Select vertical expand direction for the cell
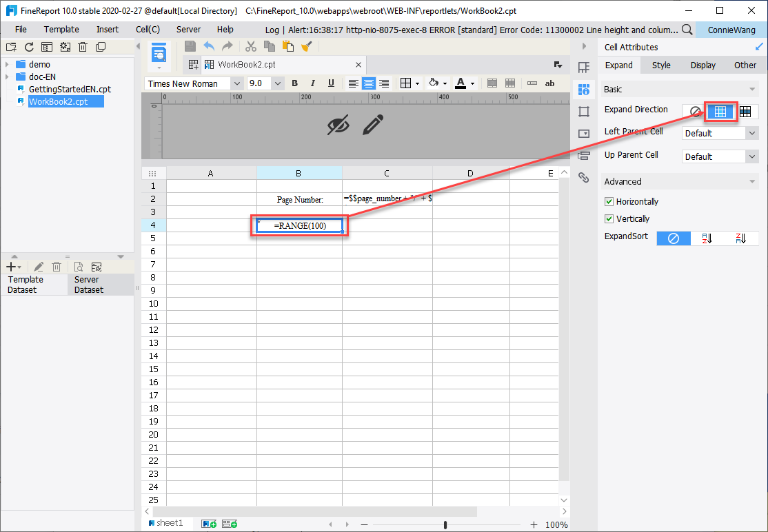This screenshot has height=532, width=768. [720, 111]
